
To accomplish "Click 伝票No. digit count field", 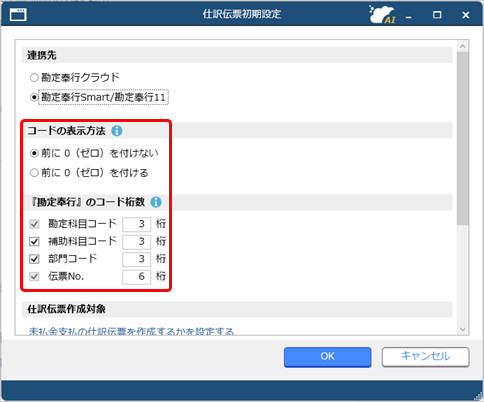I will pos(136,277).
